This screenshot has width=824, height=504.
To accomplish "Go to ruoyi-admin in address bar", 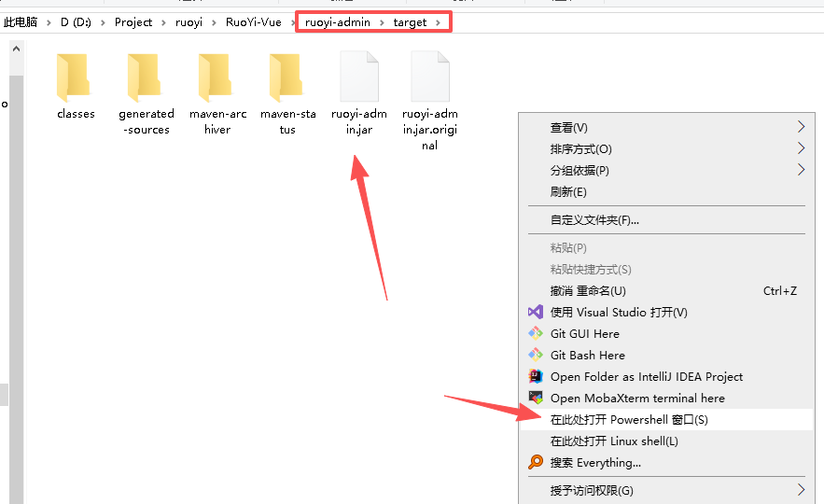I will (x=338, y=22).
